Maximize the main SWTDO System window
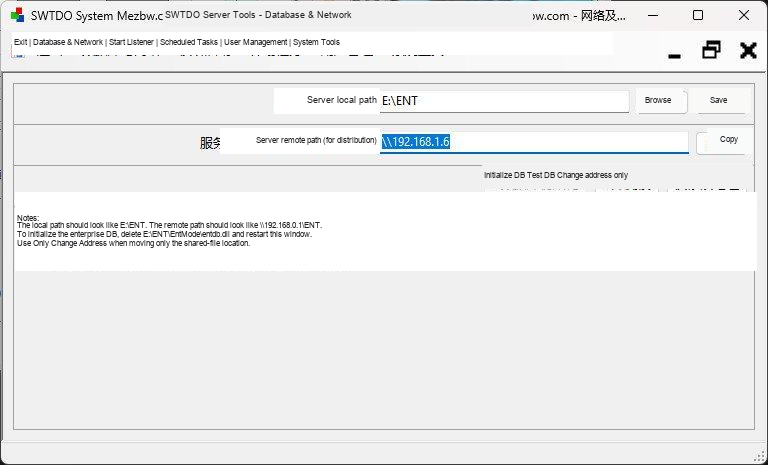The image size is (768, 465). [x=698, y=15]
